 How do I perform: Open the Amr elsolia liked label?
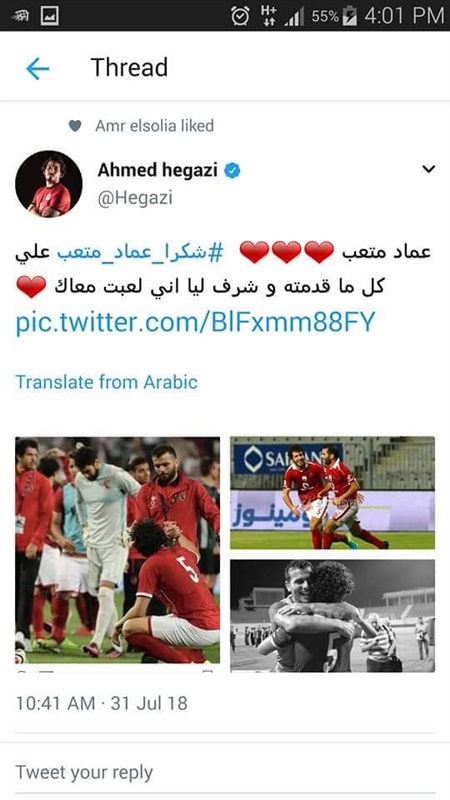coord(155,126)
